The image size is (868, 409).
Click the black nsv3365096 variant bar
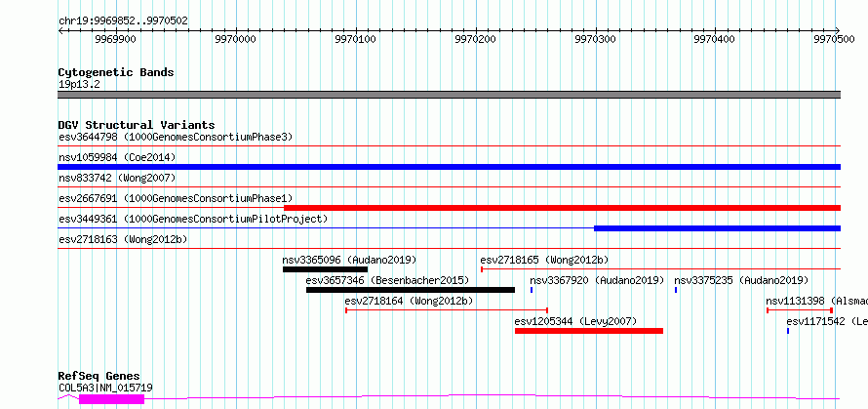coord(325,269)
